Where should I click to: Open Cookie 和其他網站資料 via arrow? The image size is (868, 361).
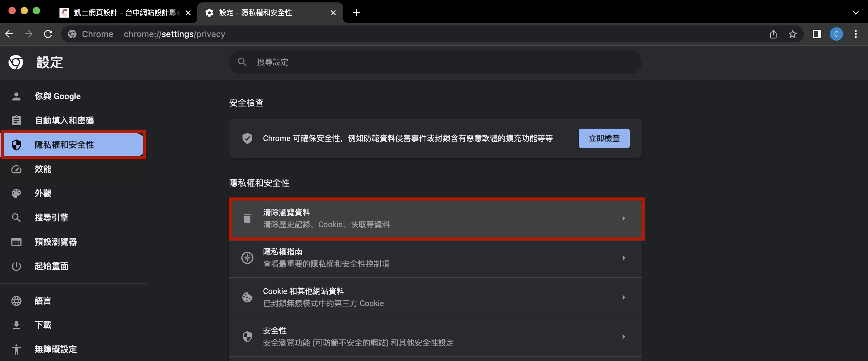(x=624, y=297)
